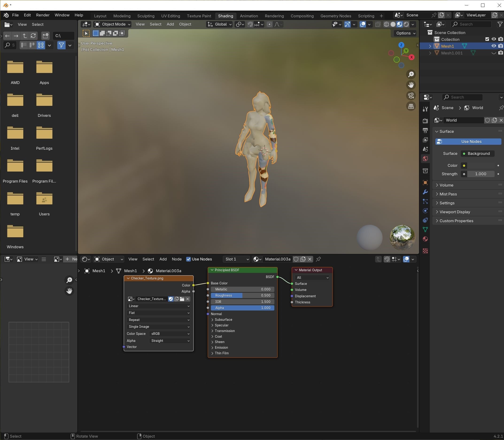504x440 pixels.
Task: Adjust the Roughness slider on Principled BSDF
Action: click(x=242, y=295)
